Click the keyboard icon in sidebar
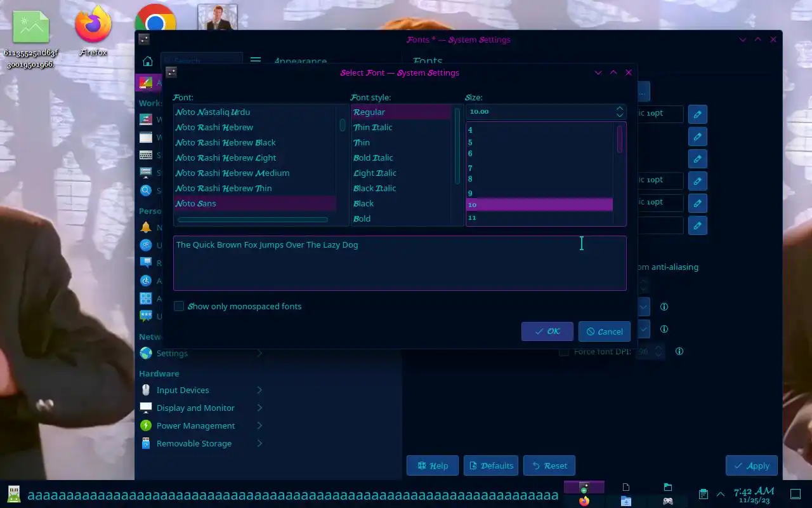The image size is (812, 508). pos(146,155)
